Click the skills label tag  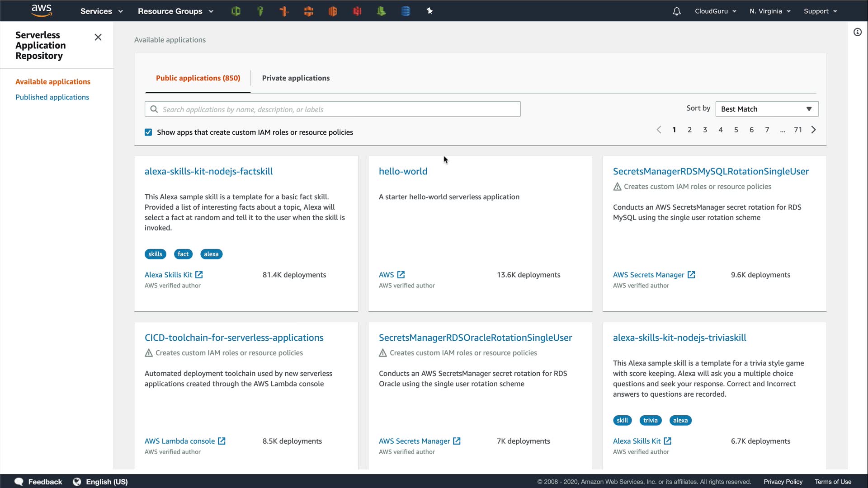(155, 254)
